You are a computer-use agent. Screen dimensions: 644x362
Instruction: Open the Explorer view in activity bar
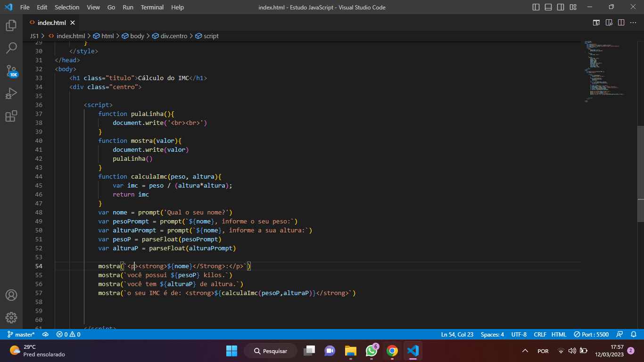(11, 25)
